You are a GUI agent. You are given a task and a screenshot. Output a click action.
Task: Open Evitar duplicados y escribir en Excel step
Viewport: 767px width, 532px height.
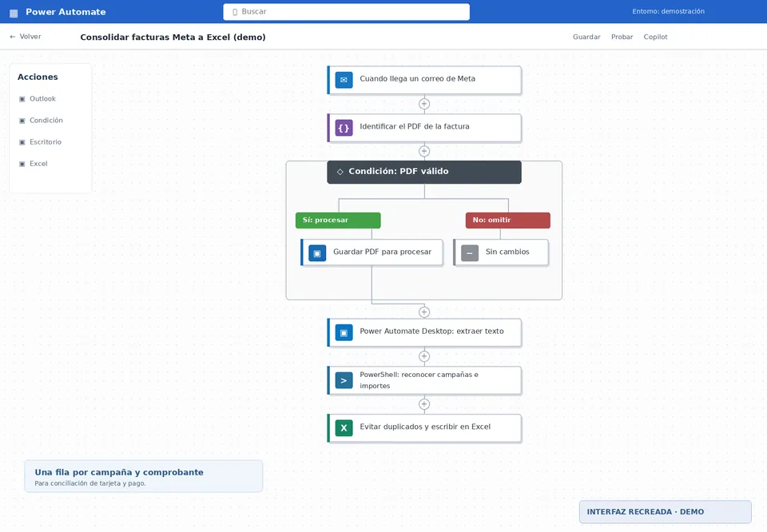[424, 428]
